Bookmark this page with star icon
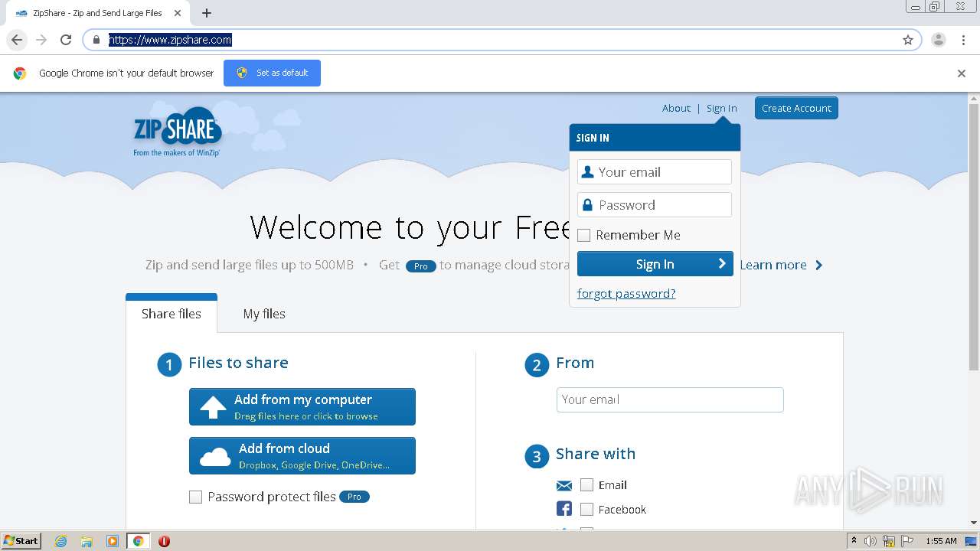Image resolution: width=980 pixels, height=551 pixels. [908, 40]
